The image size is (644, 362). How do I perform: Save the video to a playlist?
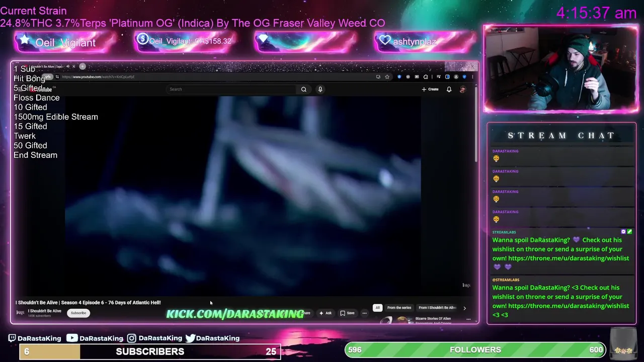[347, 313]
